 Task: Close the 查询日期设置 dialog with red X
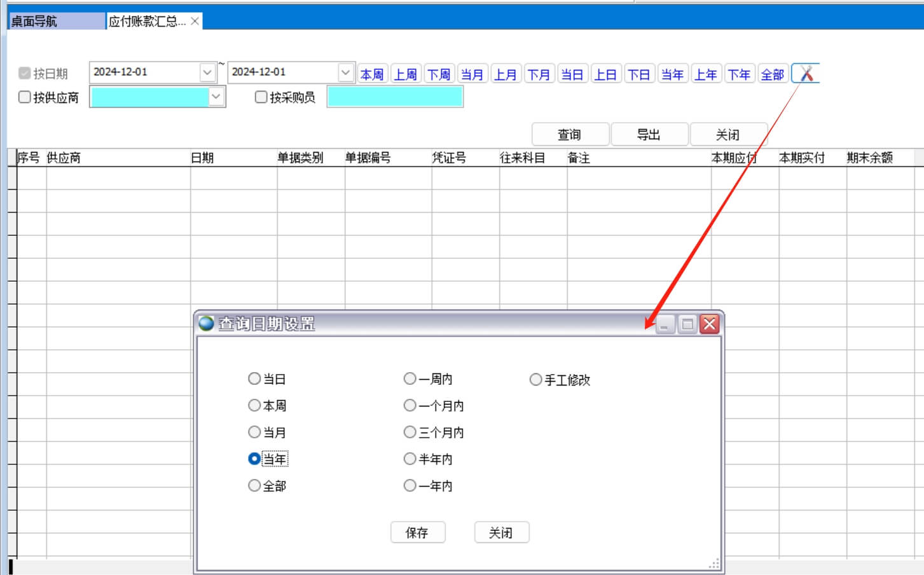709,324
